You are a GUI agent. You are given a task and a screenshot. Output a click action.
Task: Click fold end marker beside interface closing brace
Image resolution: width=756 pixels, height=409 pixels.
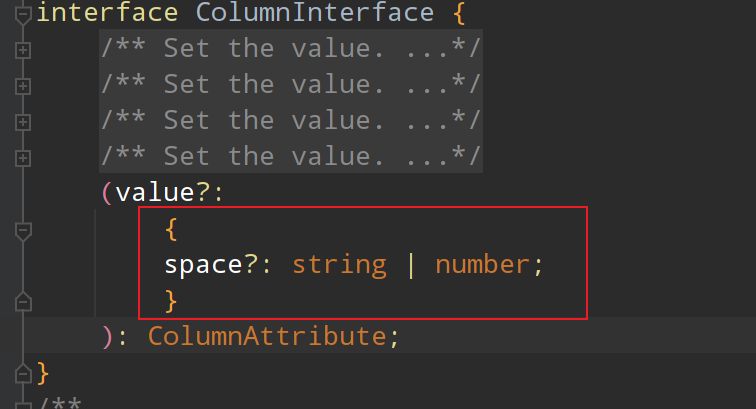23,372
